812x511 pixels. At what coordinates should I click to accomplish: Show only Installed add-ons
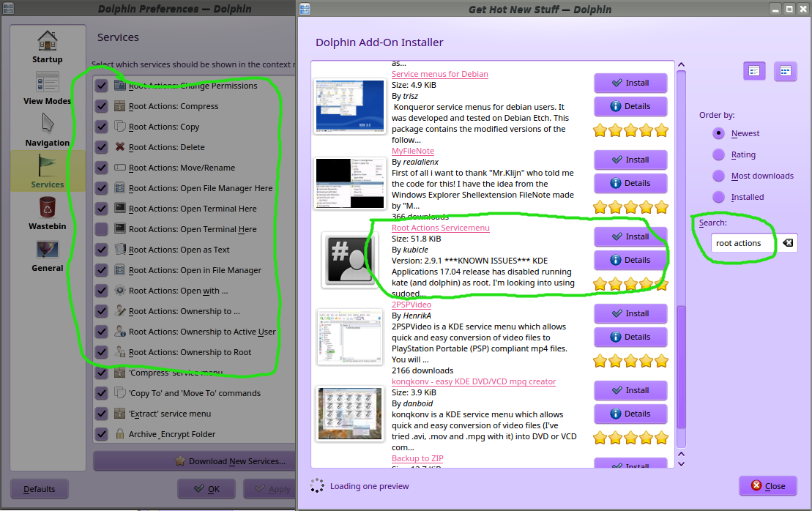click(x=718, y=197)
